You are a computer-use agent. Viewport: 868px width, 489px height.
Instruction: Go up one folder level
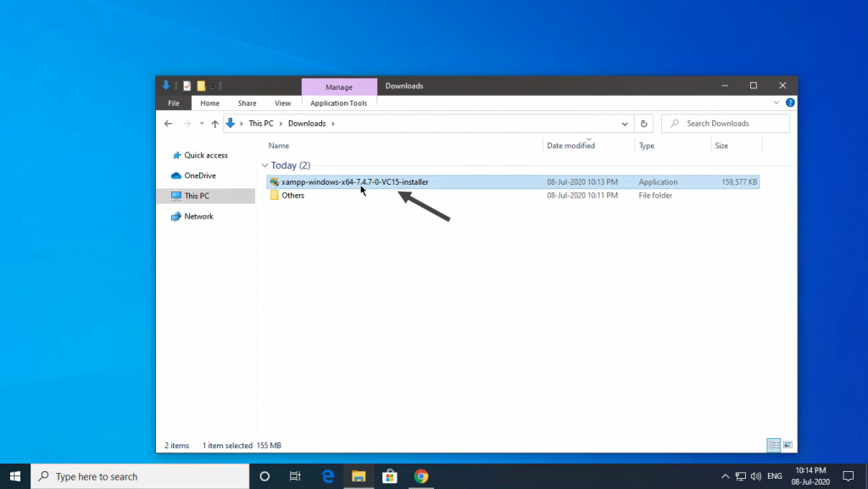click(x=214, y=124)
